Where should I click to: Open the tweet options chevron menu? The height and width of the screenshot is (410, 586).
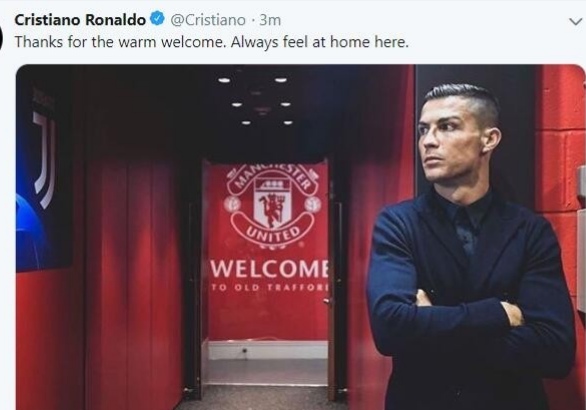click(x=576, y=22)
